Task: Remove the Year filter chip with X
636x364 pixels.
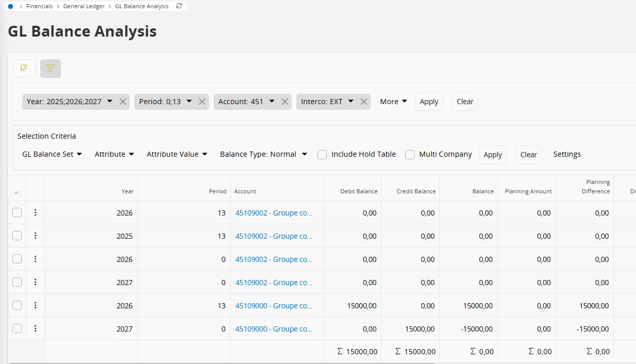Action: click(x=123, y=102)
